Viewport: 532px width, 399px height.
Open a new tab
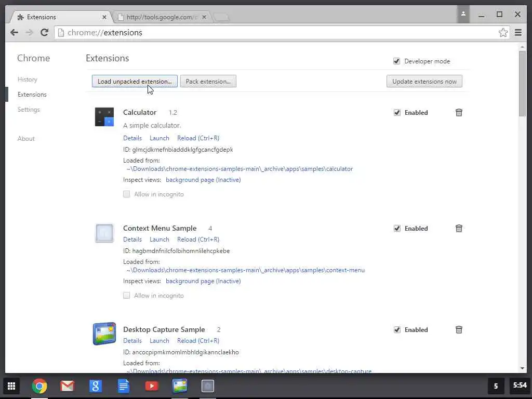tap(221, 17)
